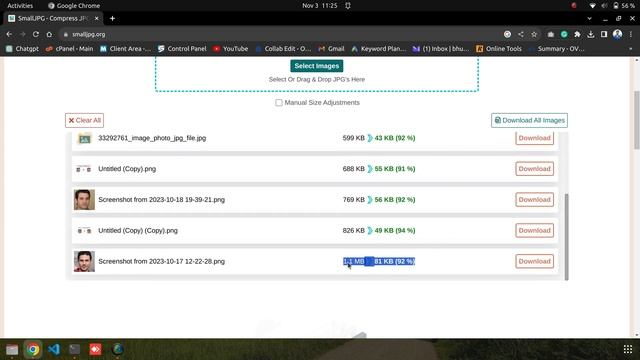Click Download All Images button
This screenshot has height=360, width=640.
pos(529,120)
